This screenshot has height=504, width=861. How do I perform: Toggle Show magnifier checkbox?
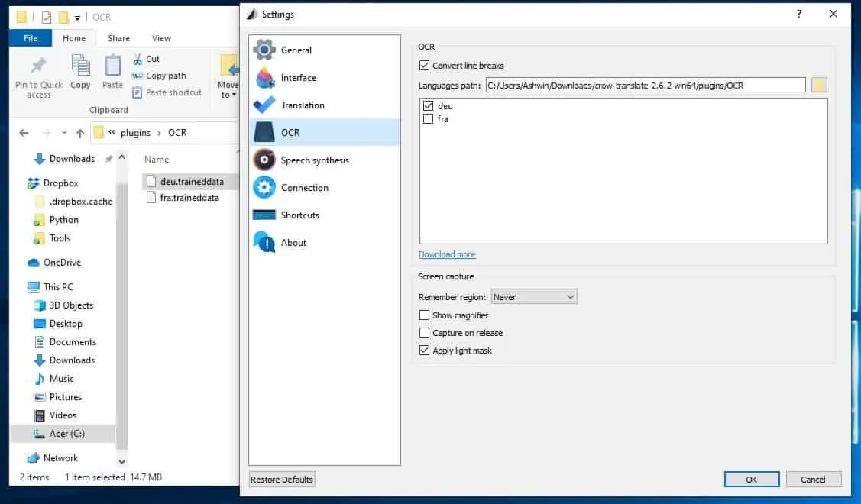(x=424, y=315)
